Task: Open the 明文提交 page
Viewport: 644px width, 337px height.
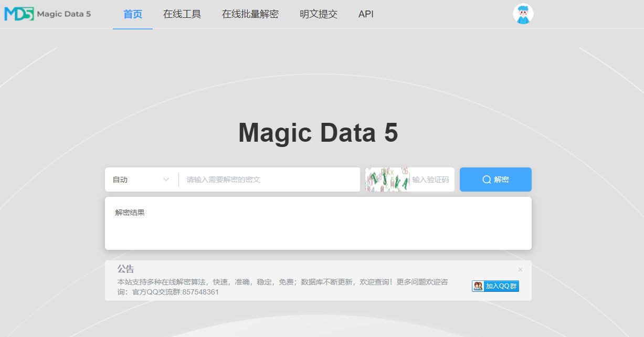Action: pos(319,14)
